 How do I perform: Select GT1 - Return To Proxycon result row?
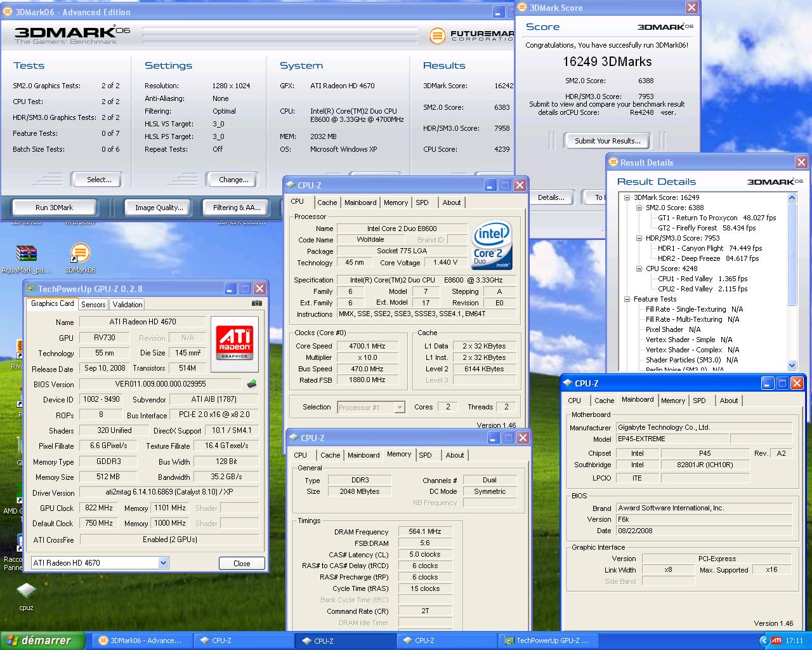pos(717,218)
